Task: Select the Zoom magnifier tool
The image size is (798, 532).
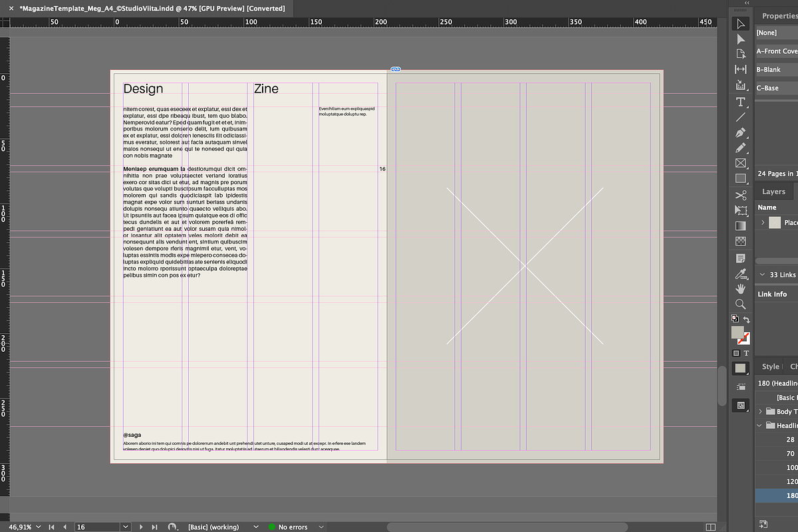Action: click(740, 304)
